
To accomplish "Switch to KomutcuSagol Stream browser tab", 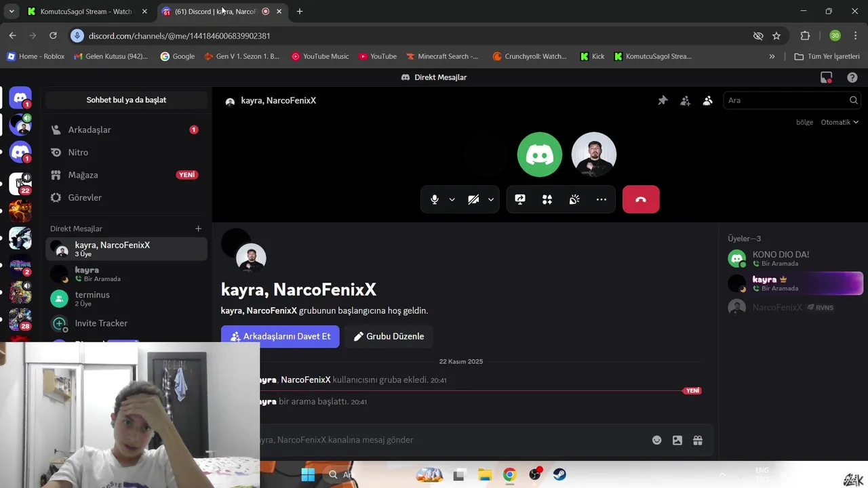I will click(x=86, y=12).
